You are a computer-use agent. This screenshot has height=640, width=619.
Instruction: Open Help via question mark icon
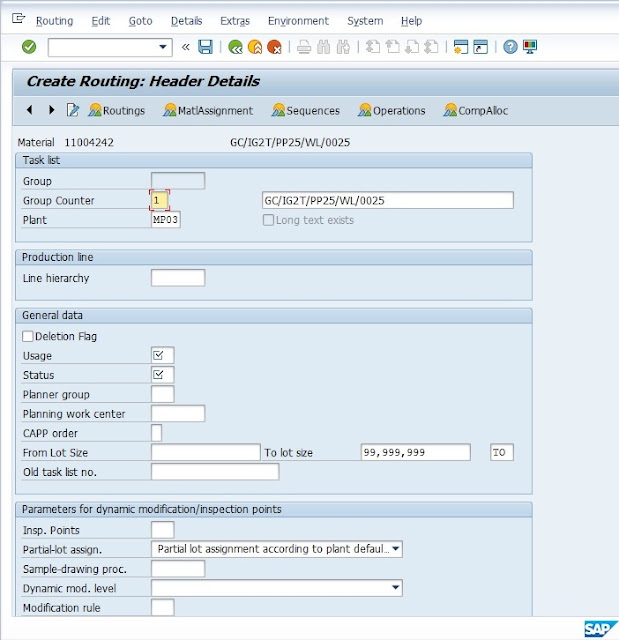(510, 47)
